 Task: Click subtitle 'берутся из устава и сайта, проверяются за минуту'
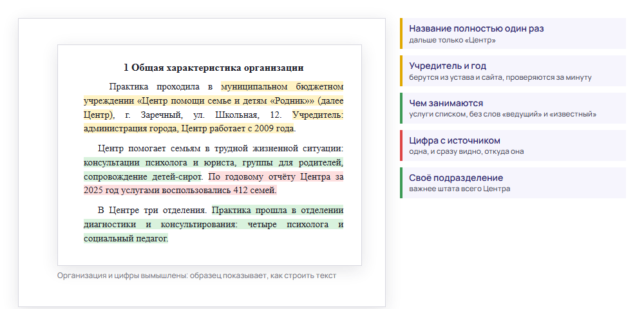tap(500, 77)
